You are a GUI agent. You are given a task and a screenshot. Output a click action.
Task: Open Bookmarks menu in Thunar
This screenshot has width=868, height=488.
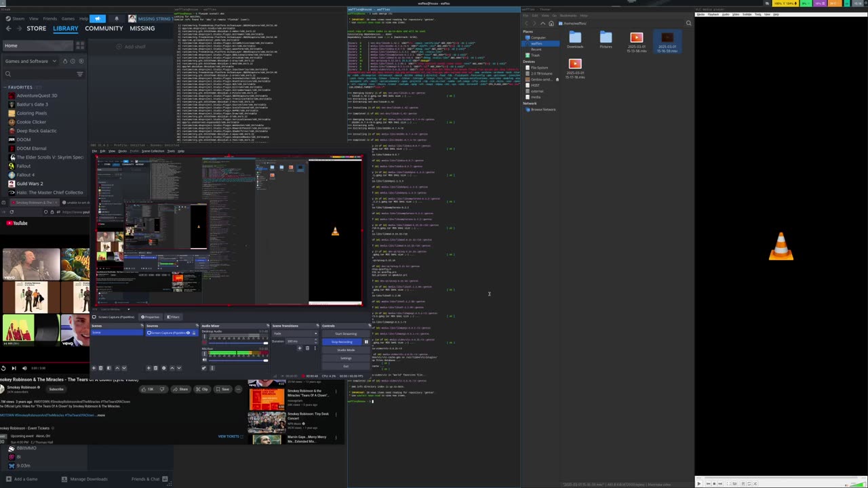(568, 15)
